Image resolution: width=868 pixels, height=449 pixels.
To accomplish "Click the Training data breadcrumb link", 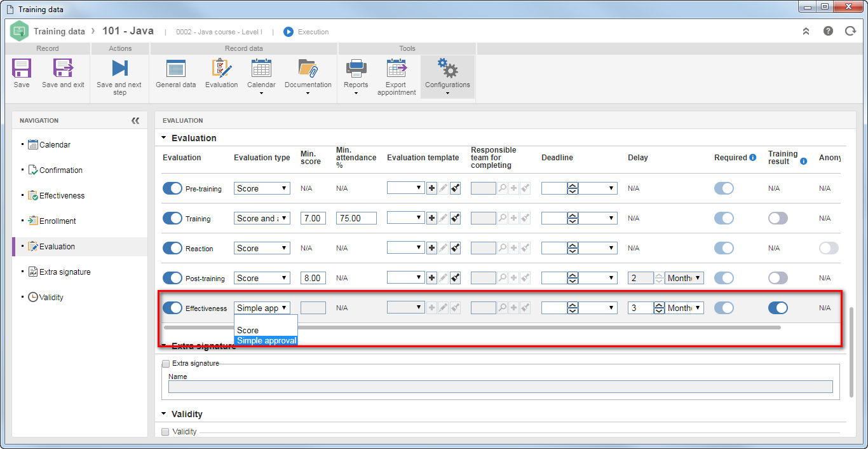I will (x=59, y=31).
